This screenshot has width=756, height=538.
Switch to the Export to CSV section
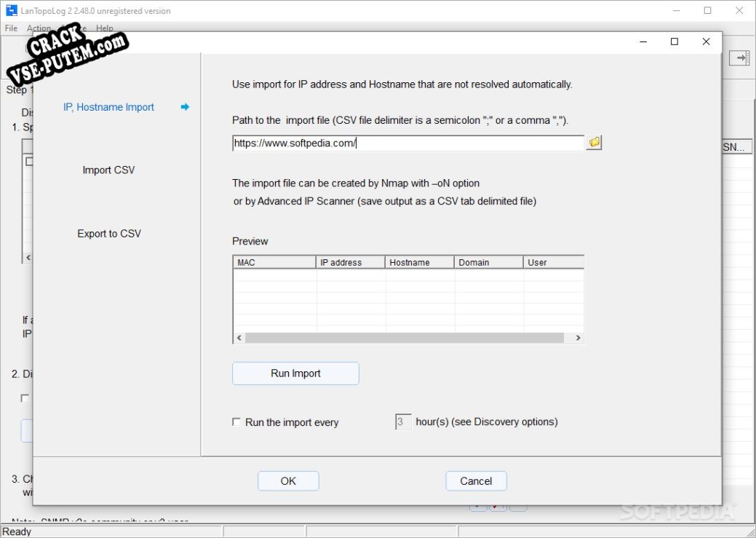coord(109,233)
